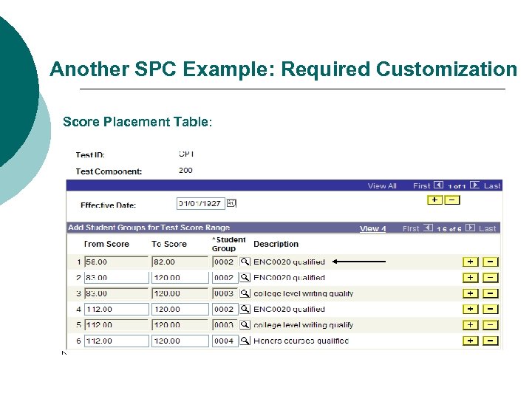Click the Test ID value CPT

[x=186, y=154]
